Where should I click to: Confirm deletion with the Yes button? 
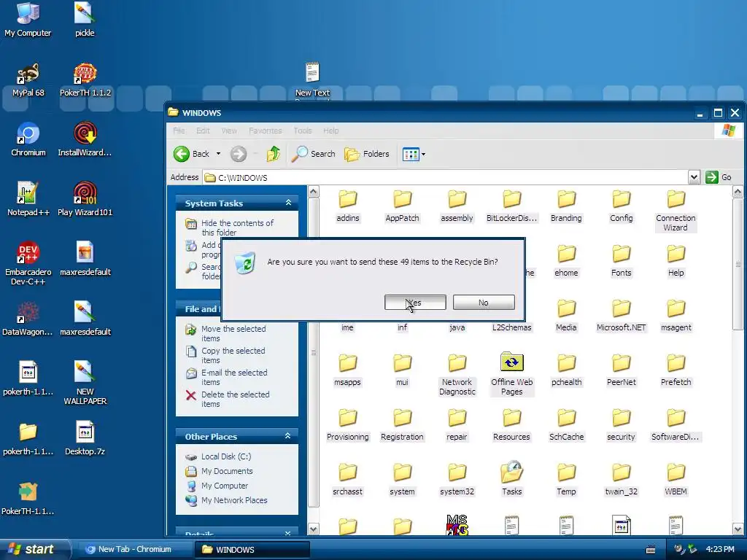(415, 303)
